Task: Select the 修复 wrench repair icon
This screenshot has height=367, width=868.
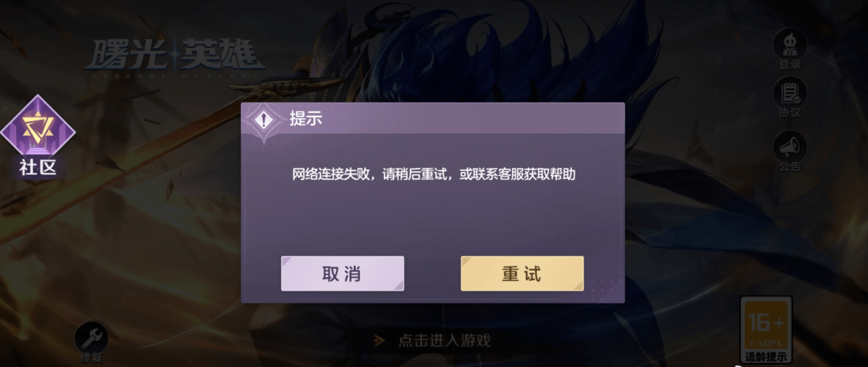Action: (x=92, y=336)
